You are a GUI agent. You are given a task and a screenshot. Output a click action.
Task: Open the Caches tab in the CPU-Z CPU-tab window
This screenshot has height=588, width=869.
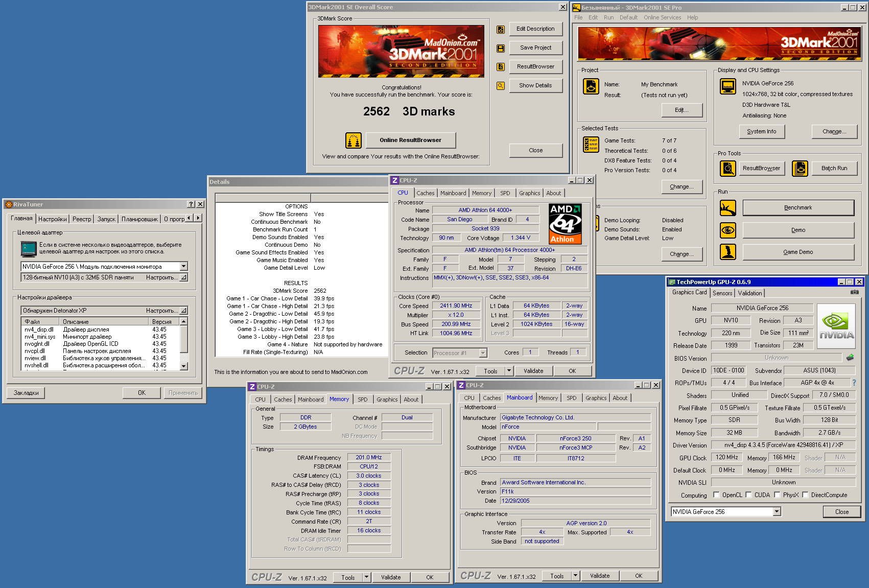pyautogui.click(x=426, y=193)
